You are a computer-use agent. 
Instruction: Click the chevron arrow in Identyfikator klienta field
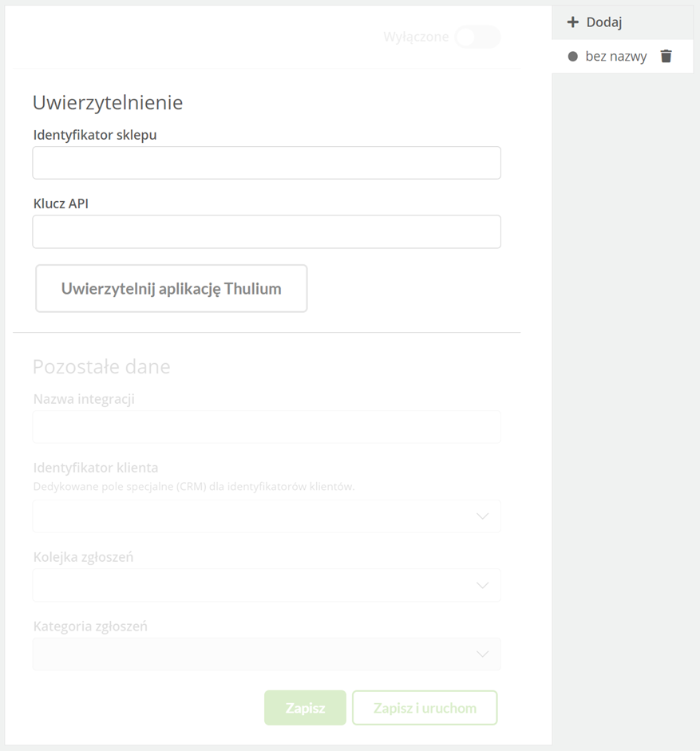click(x=482, y=516)
